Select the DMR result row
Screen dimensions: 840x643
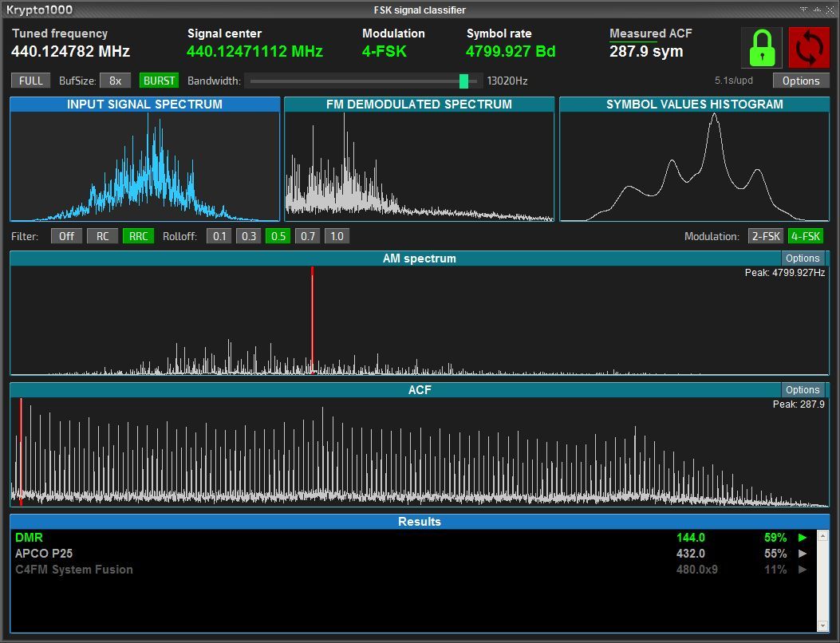[413, 538]
